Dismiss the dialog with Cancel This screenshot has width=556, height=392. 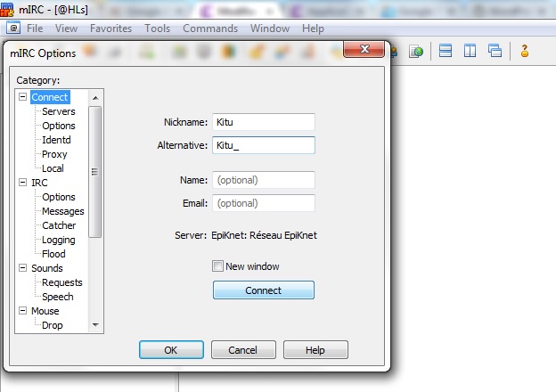[243, 350]
